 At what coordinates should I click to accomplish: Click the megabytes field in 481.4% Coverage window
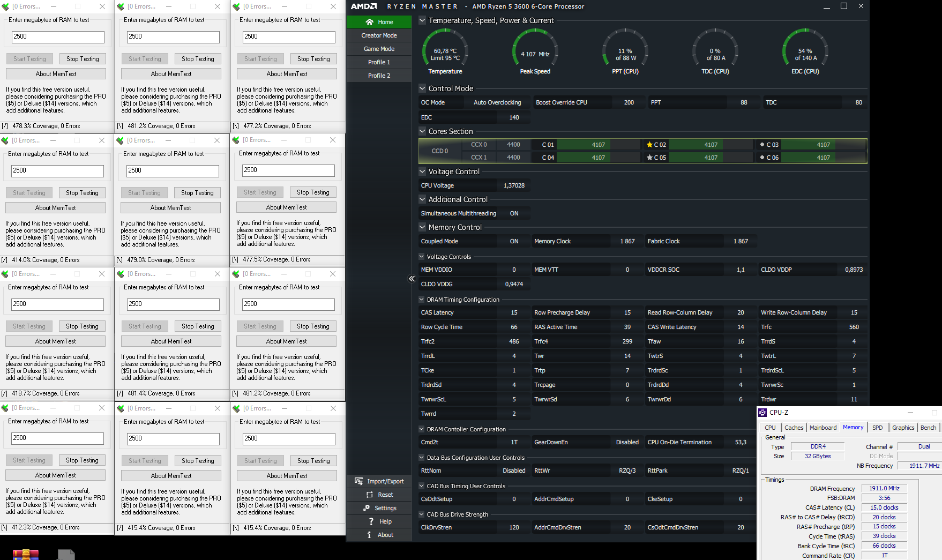click(x=173, y=304)
